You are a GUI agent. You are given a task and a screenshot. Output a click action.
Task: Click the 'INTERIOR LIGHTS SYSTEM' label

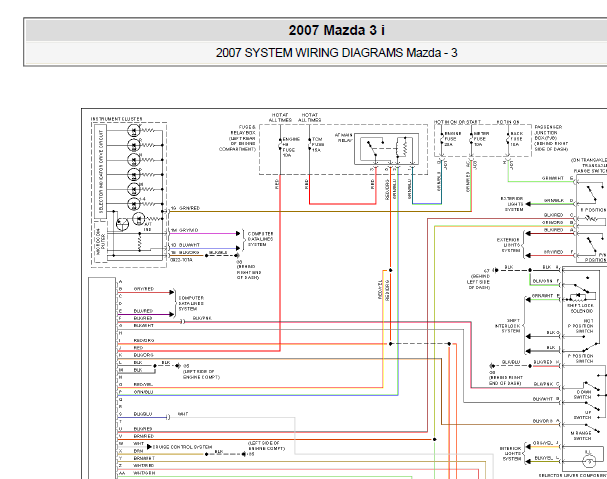point(510,453)
